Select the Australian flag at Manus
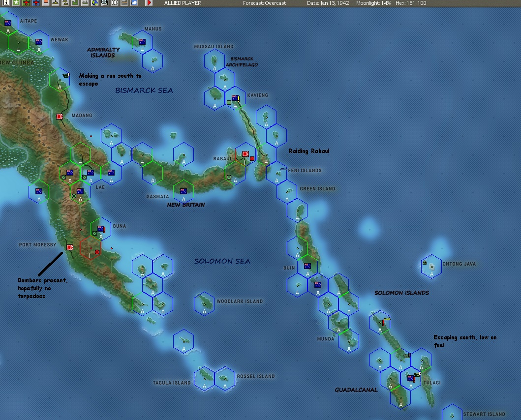The image size is (521, 420). pos(142,42)
